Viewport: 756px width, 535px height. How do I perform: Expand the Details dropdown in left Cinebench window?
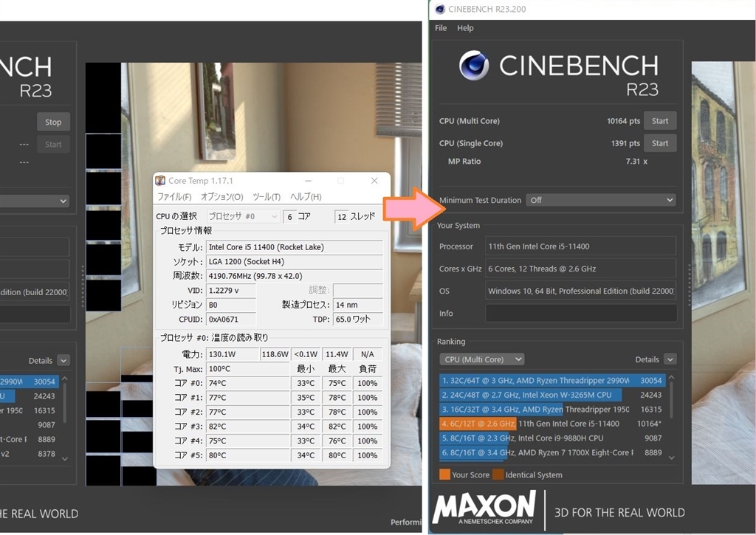(63, 360)
